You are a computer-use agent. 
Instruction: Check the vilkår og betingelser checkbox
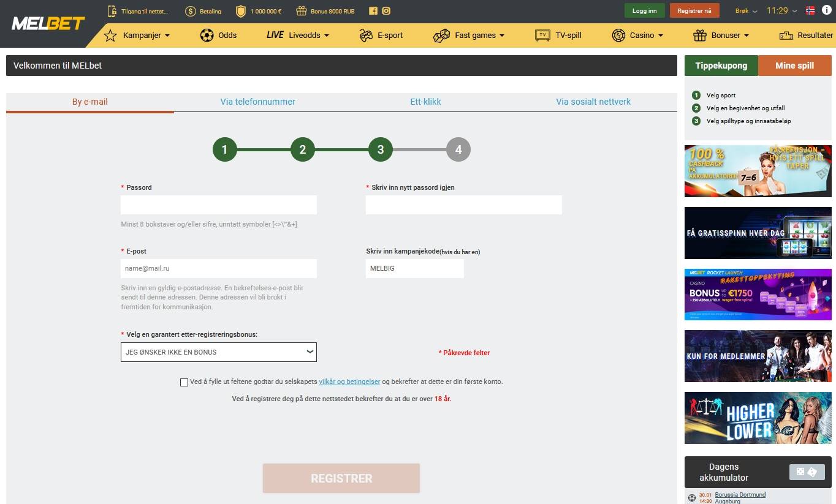coord(184,382)
